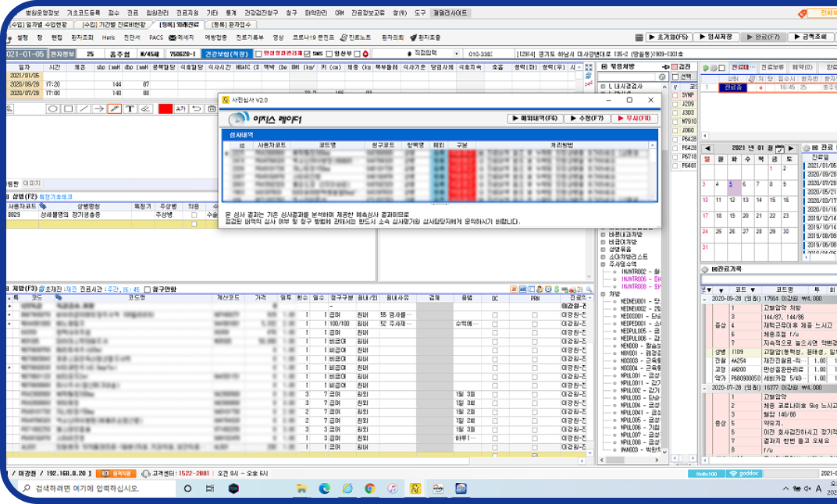Tick the SVNP row checkbox
The image size is (837, 504).
coord(675,95)
